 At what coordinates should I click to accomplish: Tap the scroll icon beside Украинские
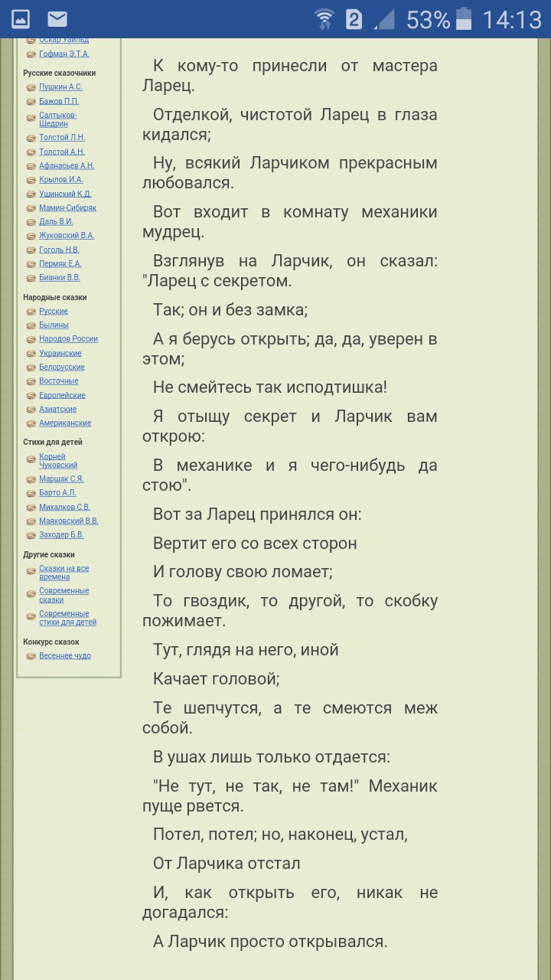[x=31, y=354]
